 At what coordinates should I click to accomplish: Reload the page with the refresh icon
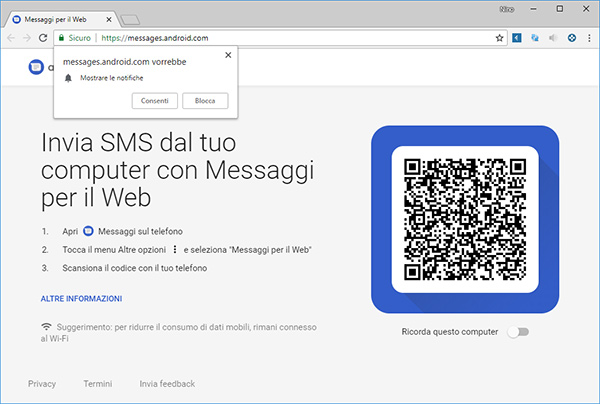point(43,38)
